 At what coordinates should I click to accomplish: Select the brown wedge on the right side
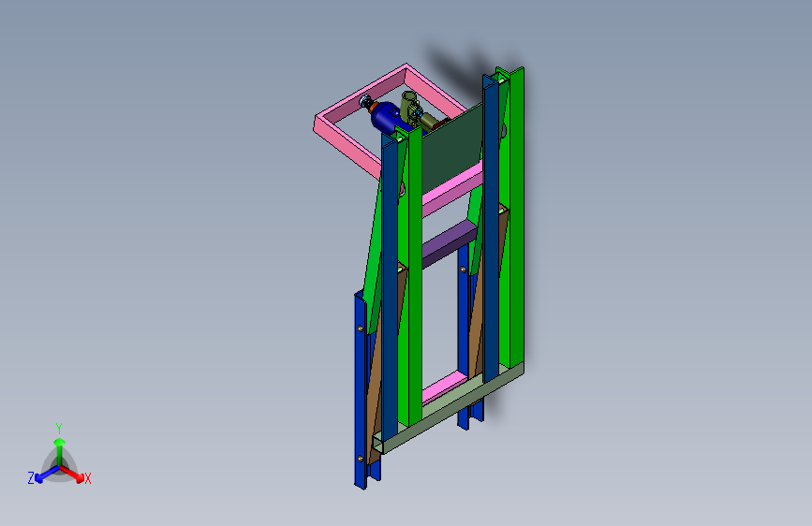point(477,326)
